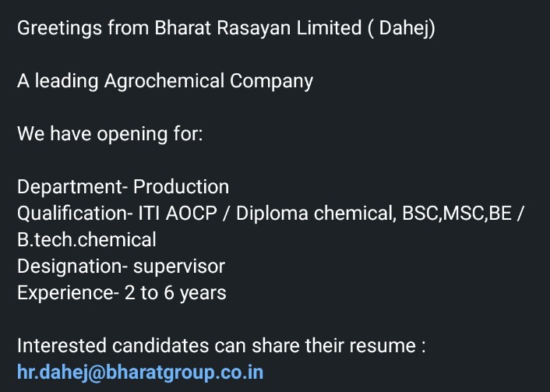Click the word 'Greetings' in first line
550x392 pixels.
59,28
